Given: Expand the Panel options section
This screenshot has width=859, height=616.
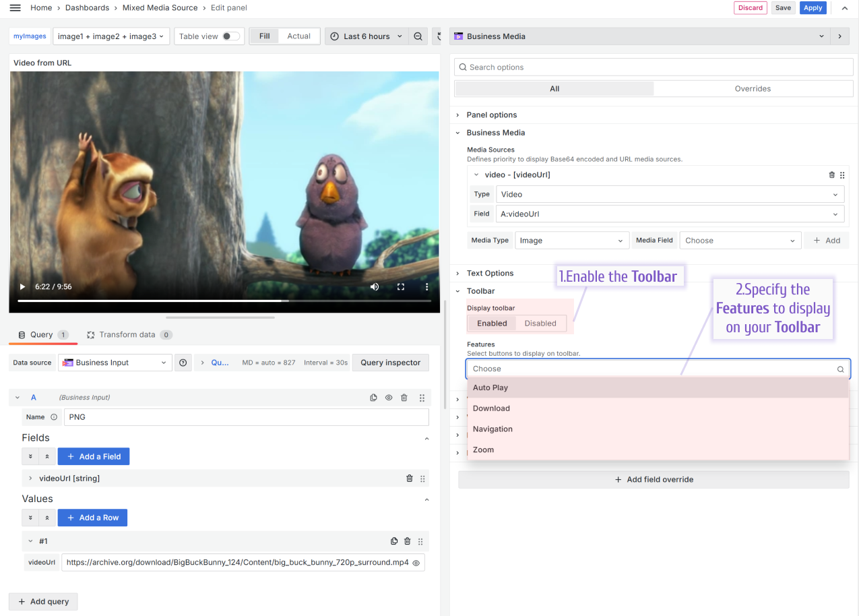Looking at the screenshot, I should pos(492,115).
